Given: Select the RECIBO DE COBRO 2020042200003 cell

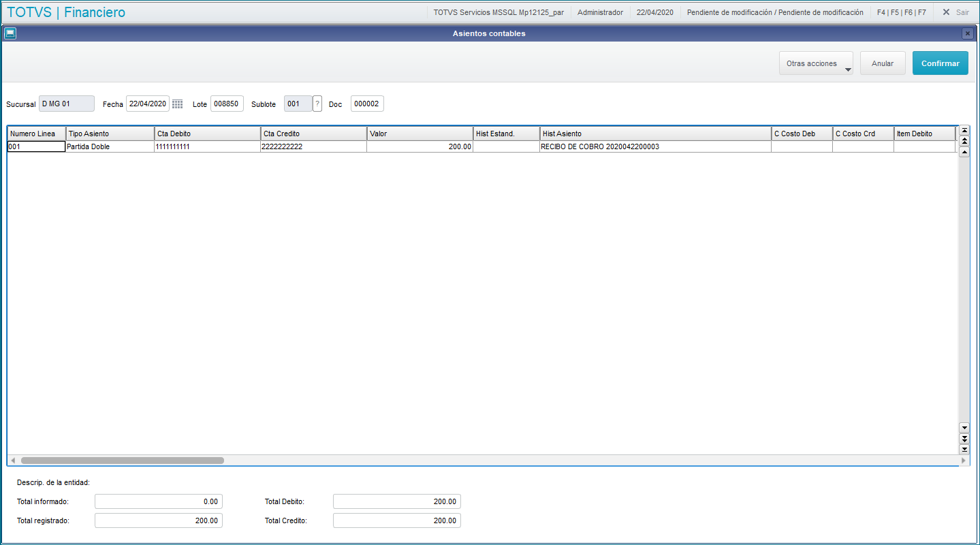Looking at the screenshot, I should [x=656, y=146].
